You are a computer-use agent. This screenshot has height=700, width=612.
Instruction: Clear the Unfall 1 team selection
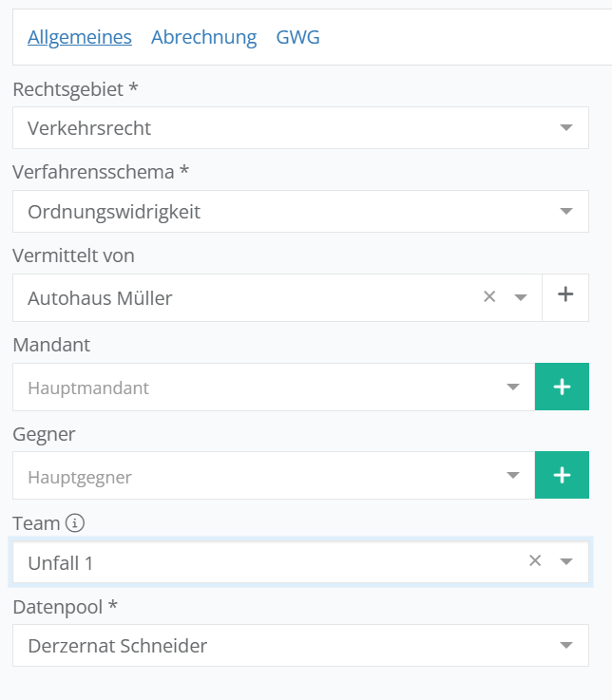point(535,561)
